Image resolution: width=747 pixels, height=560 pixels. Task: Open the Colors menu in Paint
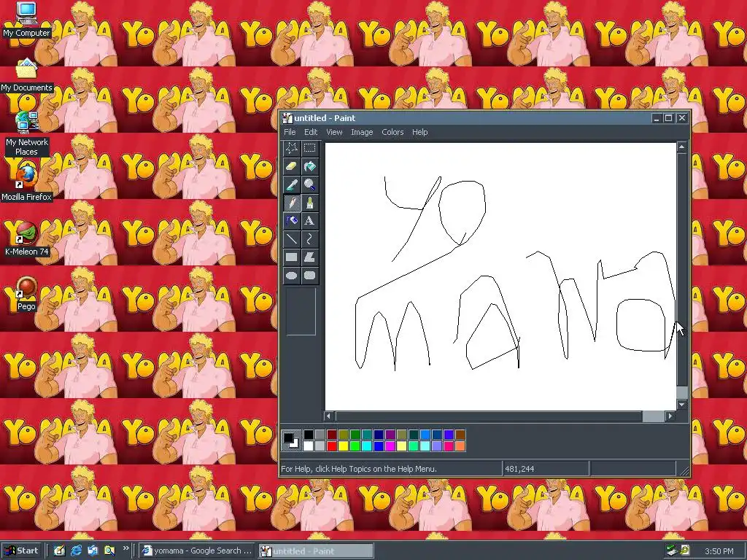tap(392, 132)
